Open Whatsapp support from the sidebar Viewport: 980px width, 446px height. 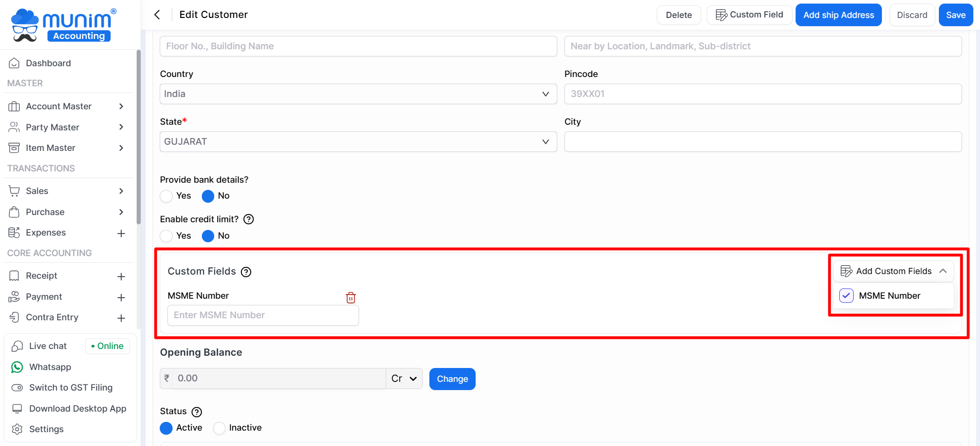click(50, 367)
